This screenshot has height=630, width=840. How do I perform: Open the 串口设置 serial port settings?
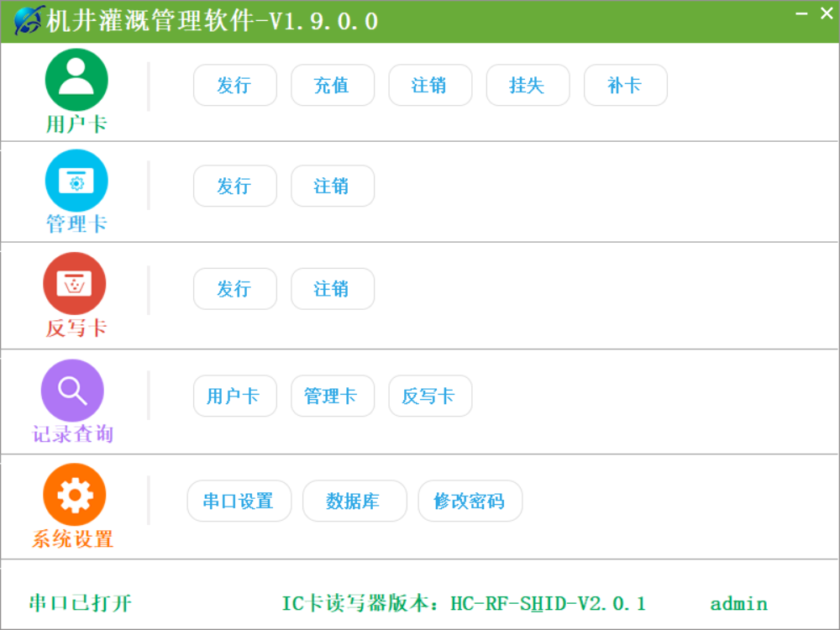(239, 501)
